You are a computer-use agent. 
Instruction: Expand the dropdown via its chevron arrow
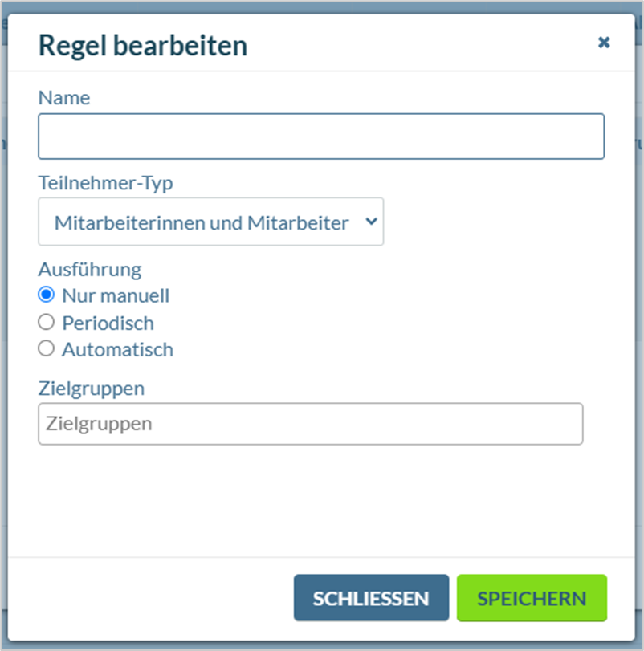pyautogui.click(x=371, y=222)
